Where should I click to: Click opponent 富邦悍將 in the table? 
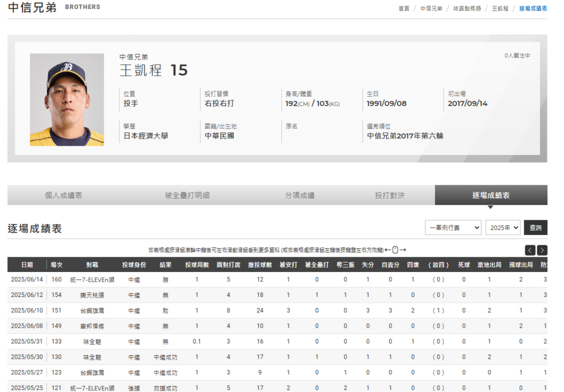(x=92, y=326)
